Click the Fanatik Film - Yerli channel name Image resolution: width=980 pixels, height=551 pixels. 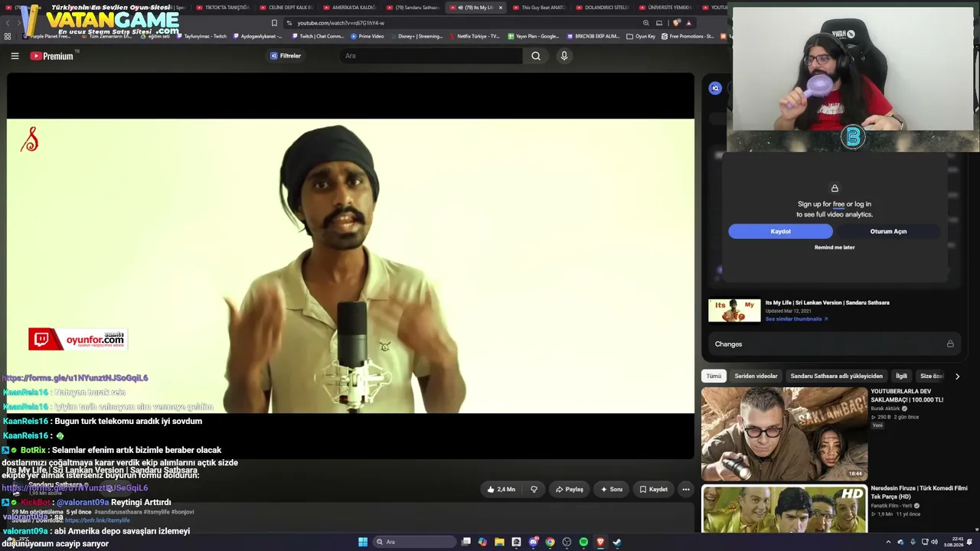click(891, 506)
